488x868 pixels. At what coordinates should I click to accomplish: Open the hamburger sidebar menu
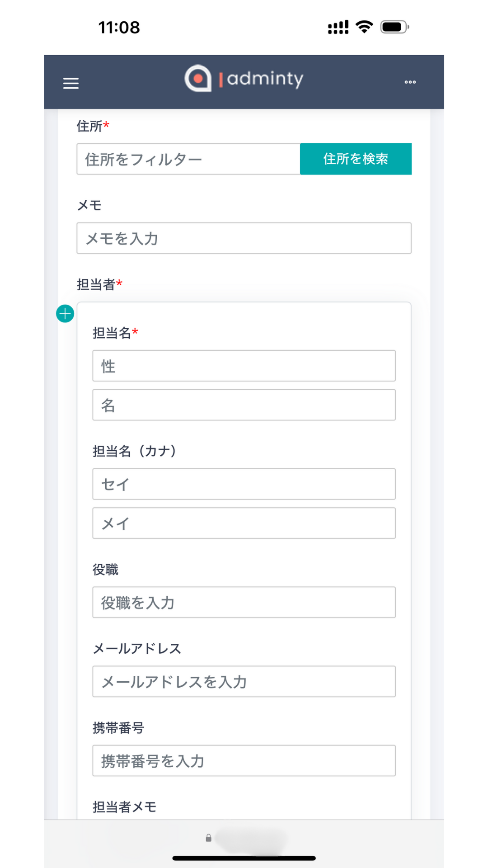pos(71,83)
